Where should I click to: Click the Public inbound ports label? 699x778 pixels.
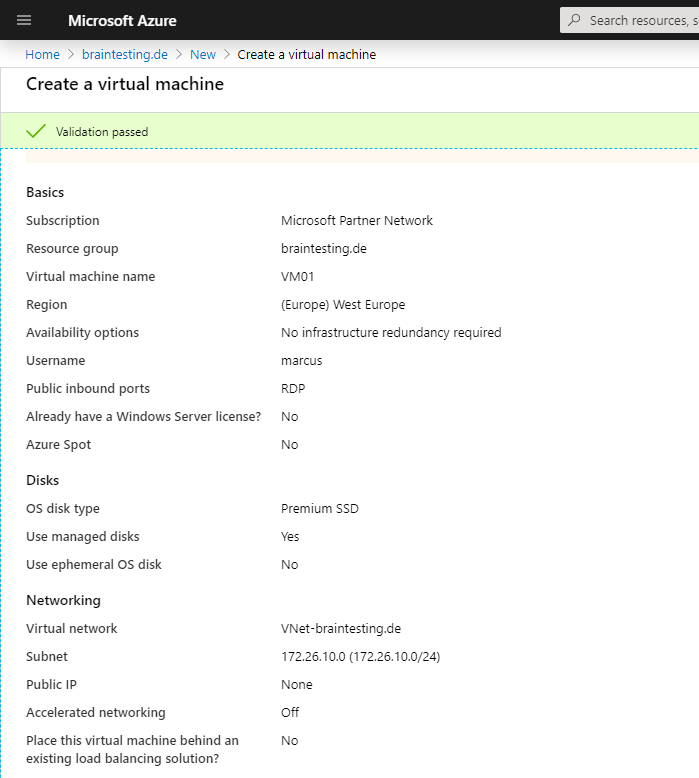pos(88,389)
